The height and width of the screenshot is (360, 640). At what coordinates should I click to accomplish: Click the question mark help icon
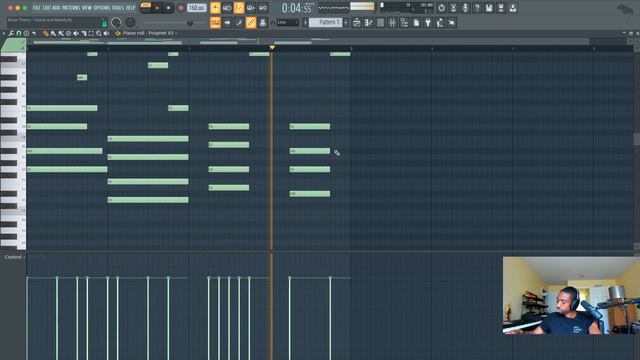477,8
